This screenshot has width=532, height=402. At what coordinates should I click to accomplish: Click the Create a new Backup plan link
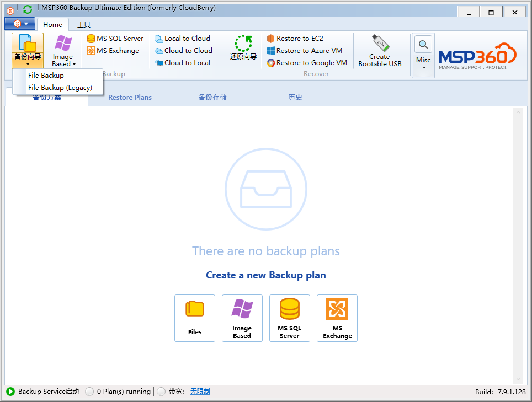pyautogui.click(x=265, y=275)
